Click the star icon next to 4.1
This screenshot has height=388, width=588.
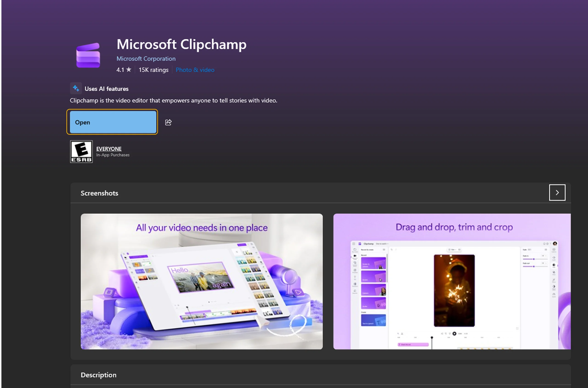129,70
